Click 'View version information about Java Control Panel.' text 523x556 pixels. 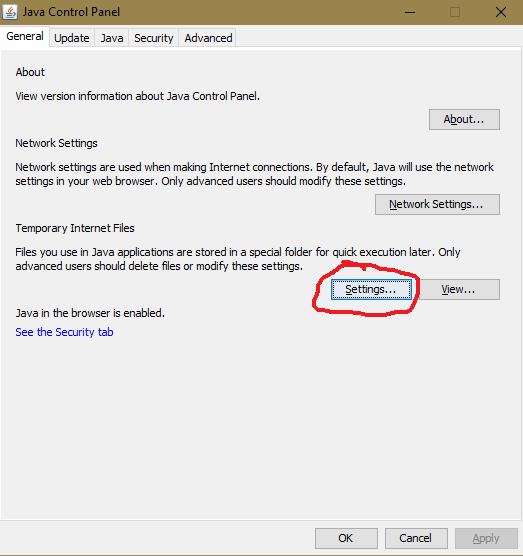point(138,96)
